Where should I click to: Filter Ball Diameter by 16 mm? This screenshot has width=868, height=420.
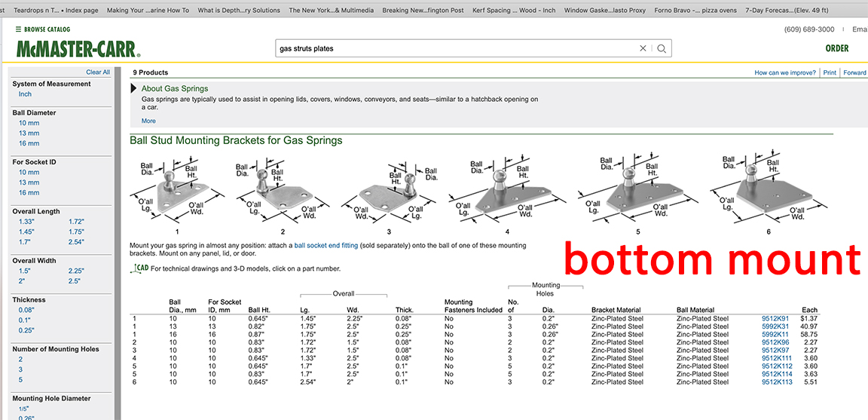coord(29,143)
